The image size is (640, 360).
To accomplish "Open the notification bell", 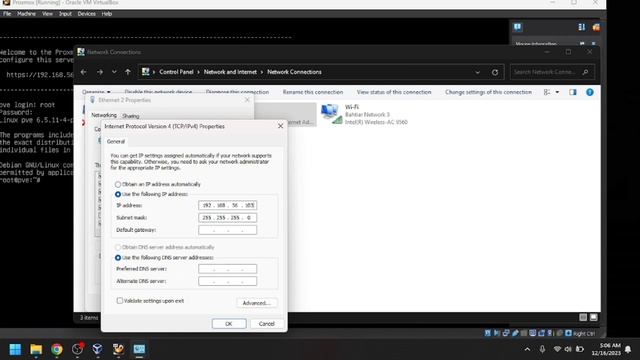I will pyautogui.click(x=628, y=349).
